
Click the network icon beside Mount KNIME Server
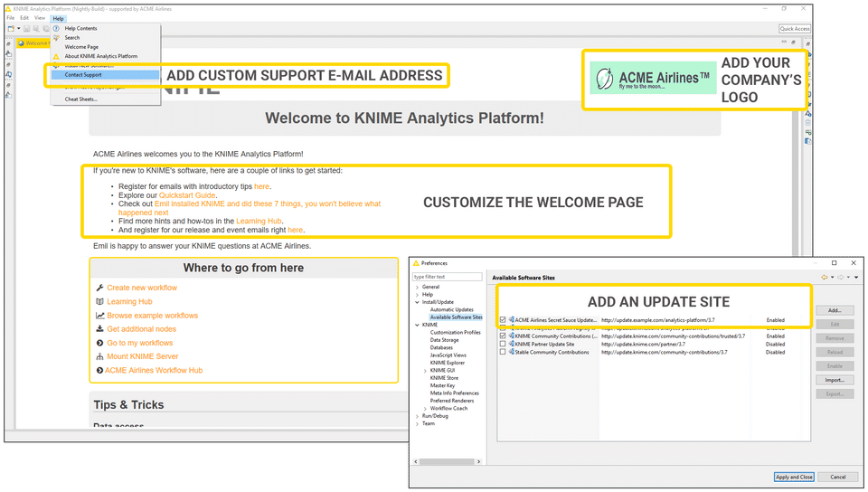click(99, 356)
